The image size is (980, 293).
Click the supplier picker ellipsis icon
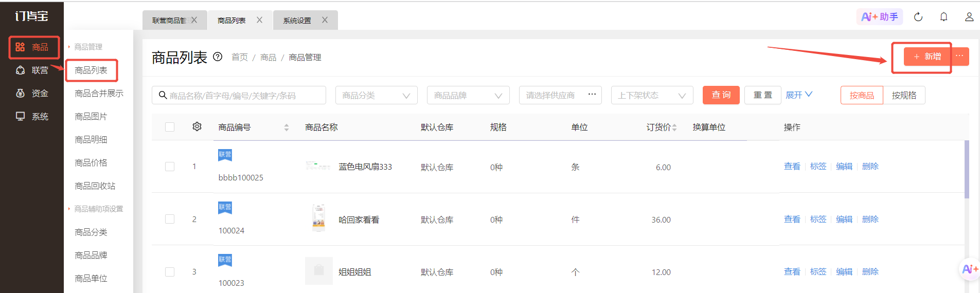point(592,94)
